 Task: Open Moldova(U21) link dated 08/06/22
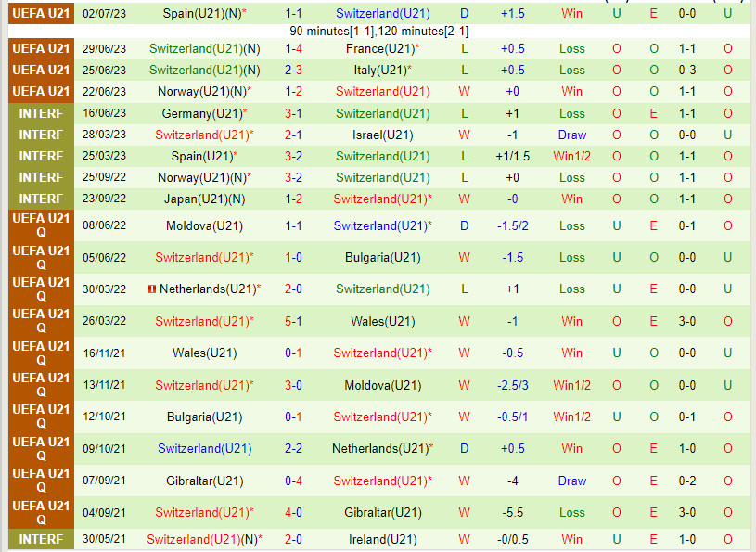[x=204, y=225]
